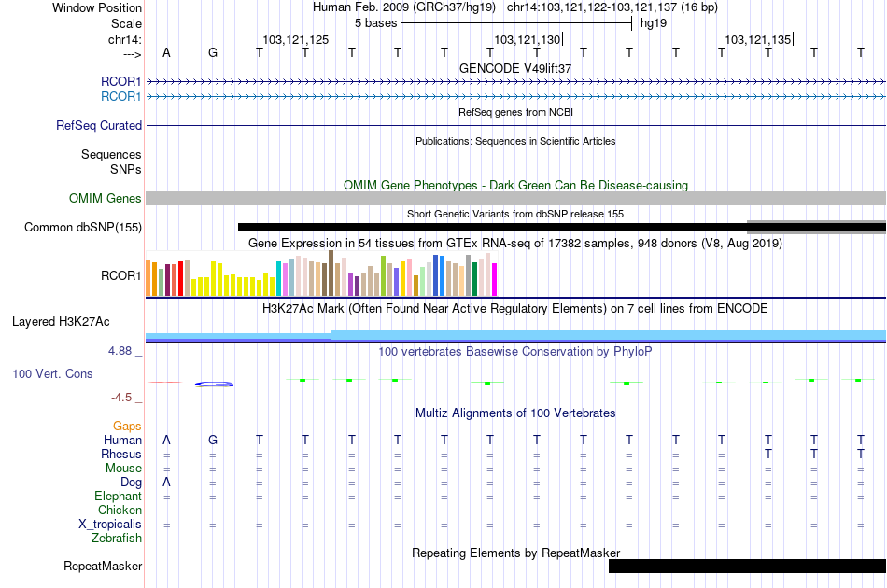887x588 pixels.
Task: Click position marker 103,121,125 on the ruler
Action: click(295, 39)
